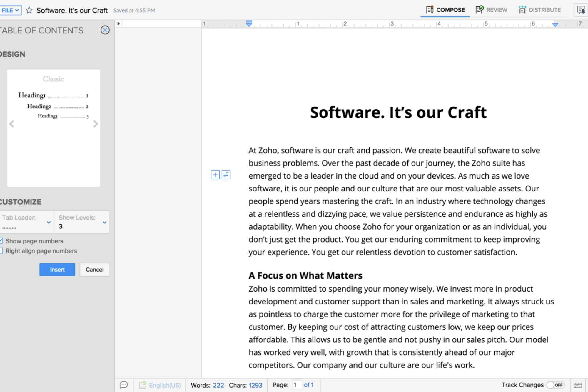Open the Tab Leader dropdown

point(49,223)
